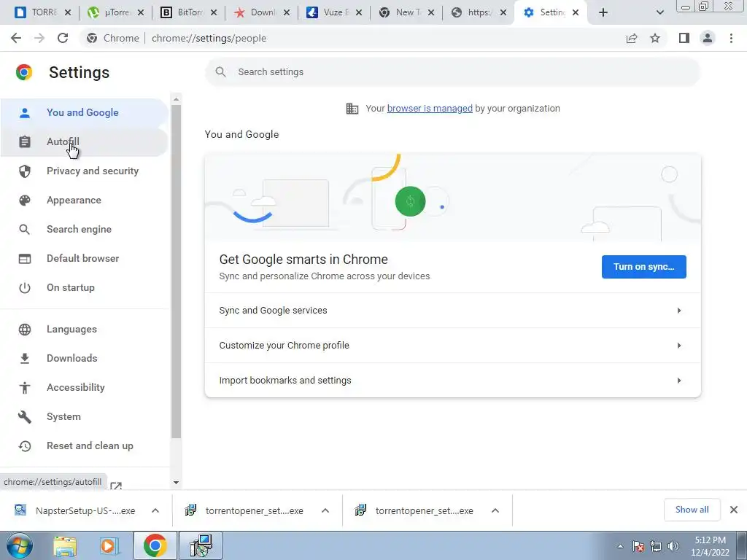Switch to the TORRE tab
The height and width of the screenshot is (560, 747).
(42, 12)
